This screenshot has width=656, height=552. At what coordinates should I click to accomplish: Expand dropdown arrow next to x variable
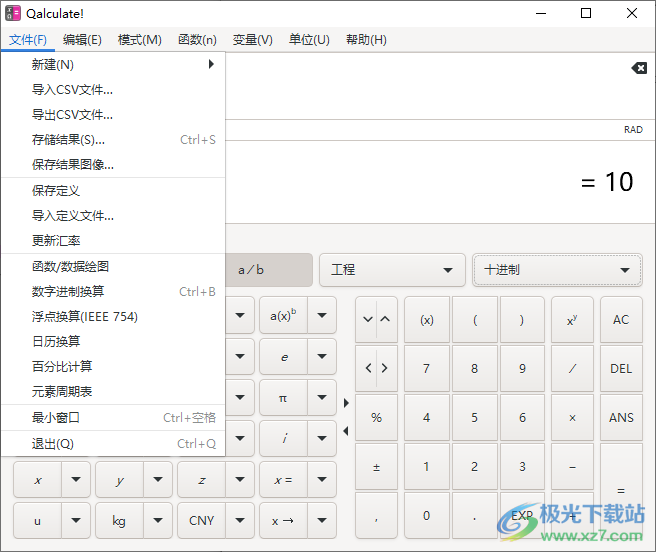76,480
